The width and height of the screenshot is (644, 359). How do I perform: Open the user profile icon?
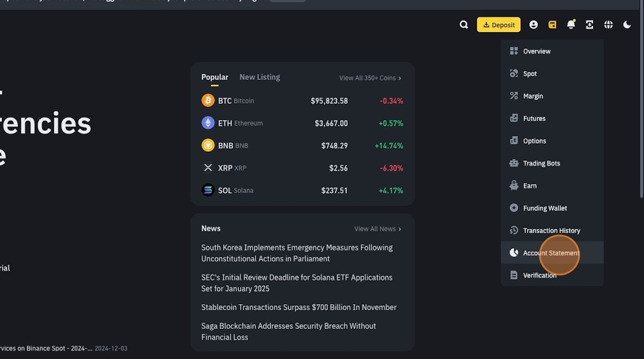point(533,24)
